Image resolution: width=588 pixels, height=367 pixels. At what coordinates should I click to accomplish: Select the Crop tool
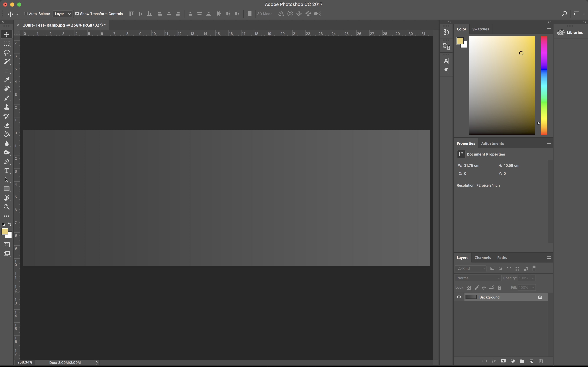tap(6, 71)
